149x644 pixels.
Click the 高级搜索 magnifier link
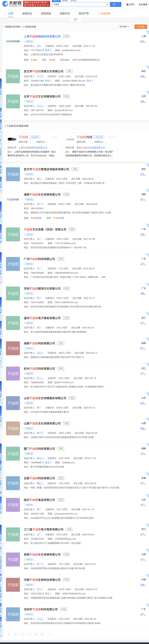104,13
